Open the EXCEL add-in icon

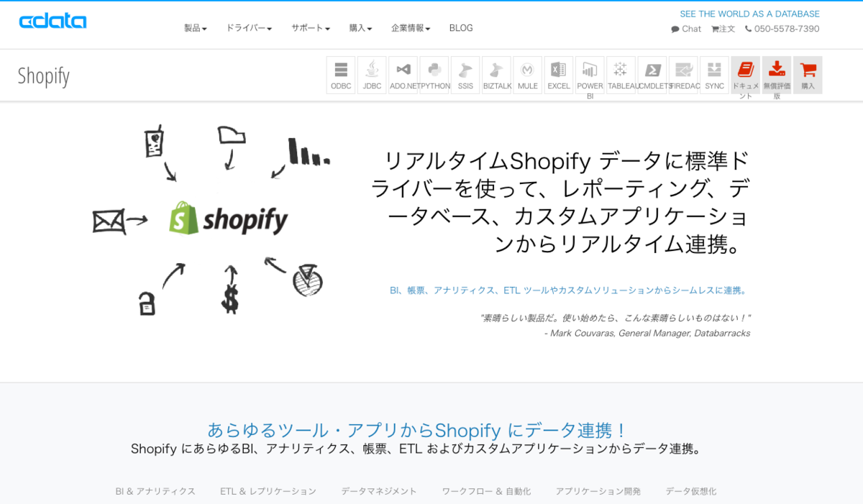(558, 74)
